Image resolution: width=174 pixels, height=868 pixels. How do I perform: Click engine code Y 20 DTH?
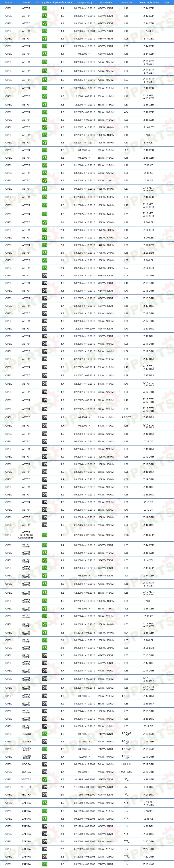[x=148, y=841]
